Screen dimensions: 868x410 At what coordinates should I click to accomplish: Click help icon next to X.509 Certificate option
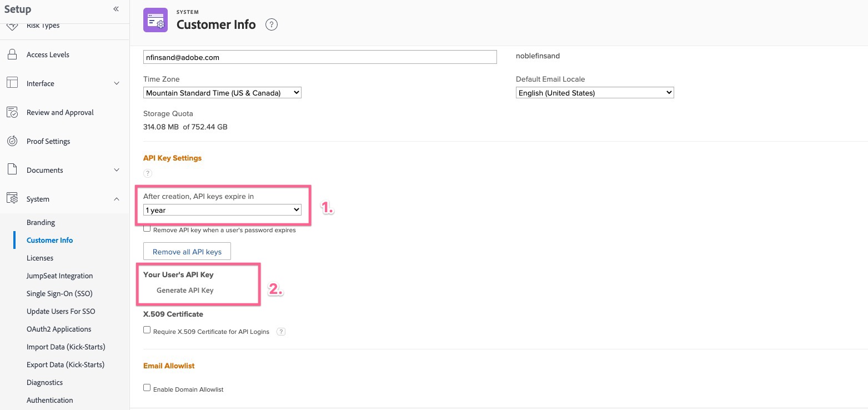[x=281, y=332]
